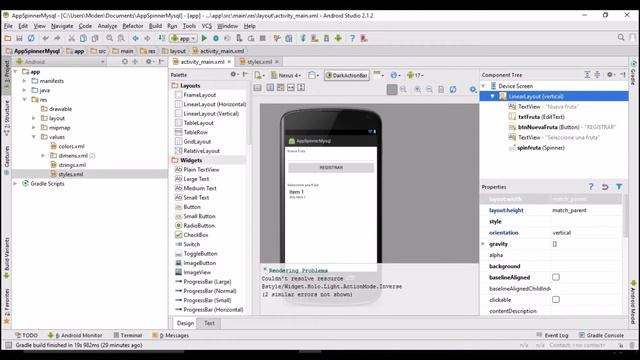Click the Cut scissors icon

pyautogui.click(x=71, y=38)
